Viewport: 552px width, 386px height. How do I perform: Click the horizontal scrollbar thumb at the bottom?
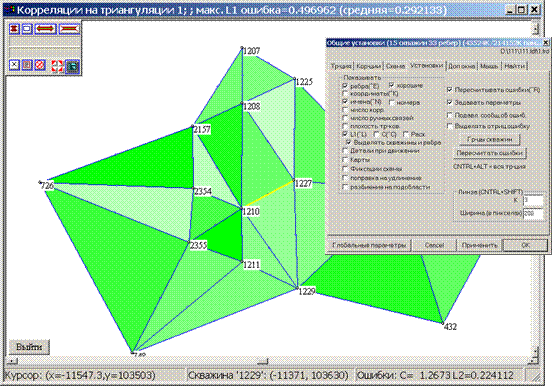263,361
